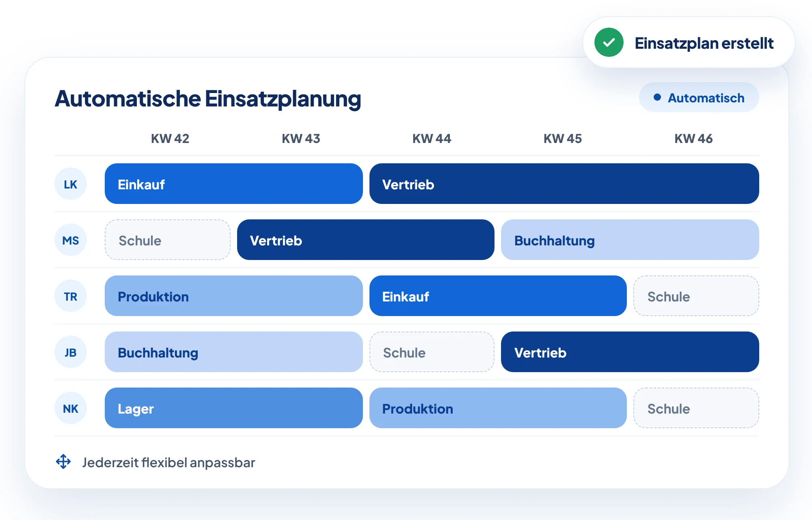This screenshot has height=520, width=812.
Task: Select the KW 44 column header
Action: point(432,139)
